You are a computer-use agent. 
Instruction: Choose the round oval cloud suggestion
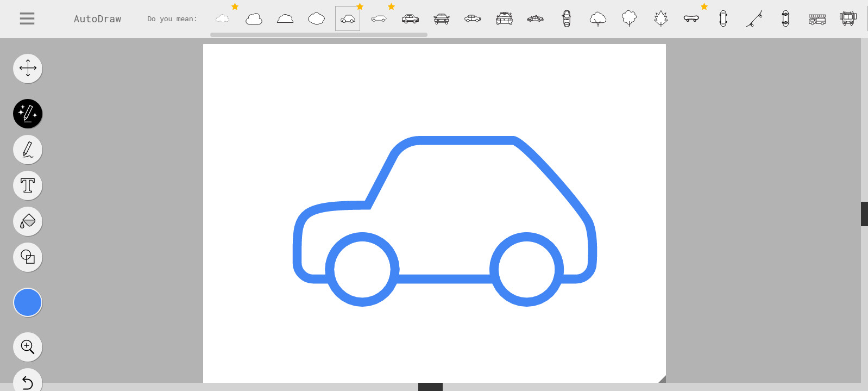316,19
